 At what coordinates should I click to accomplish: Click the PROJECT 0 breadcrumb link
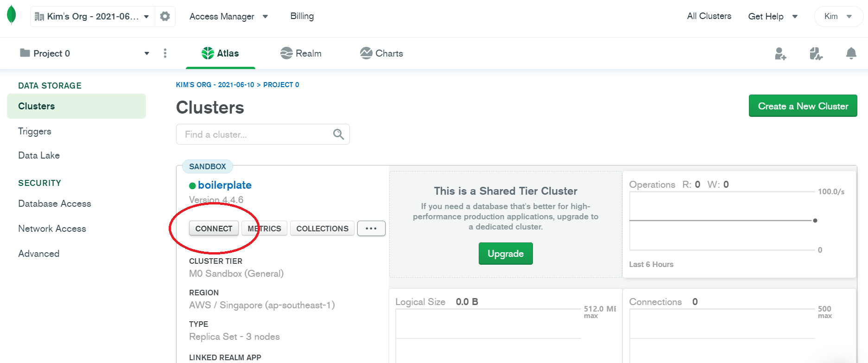tap(281, 85)
